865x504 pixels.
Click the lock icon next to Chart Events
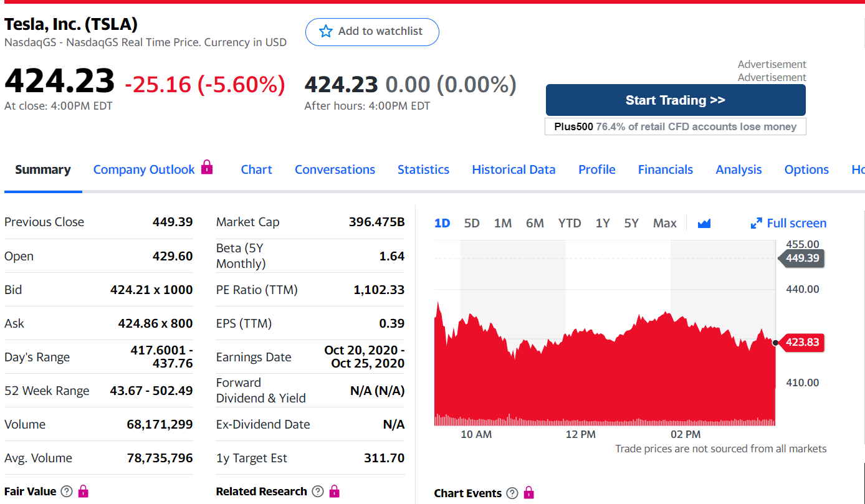pos(529,493)
